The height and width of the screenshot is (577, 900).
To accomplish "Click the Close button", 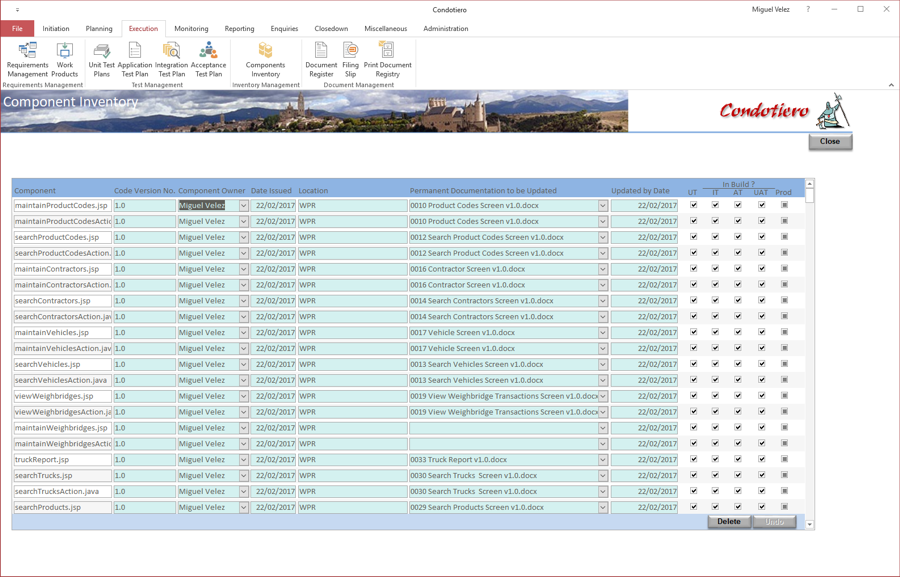I will [830, 142].
